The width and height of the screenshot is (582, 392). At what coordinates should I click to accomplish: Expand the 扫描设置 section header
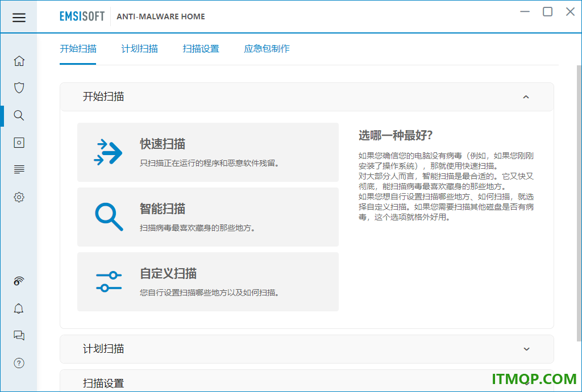point(306,381)
